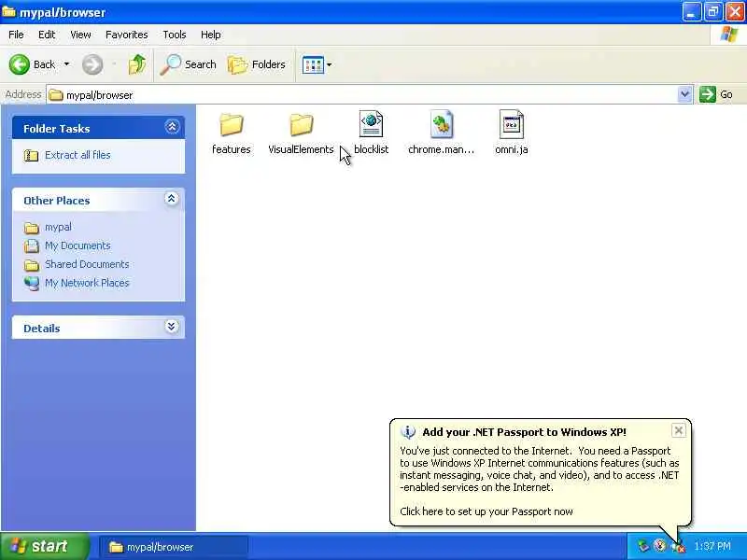Expand the address bar dropdown

(x=684, y=94)
